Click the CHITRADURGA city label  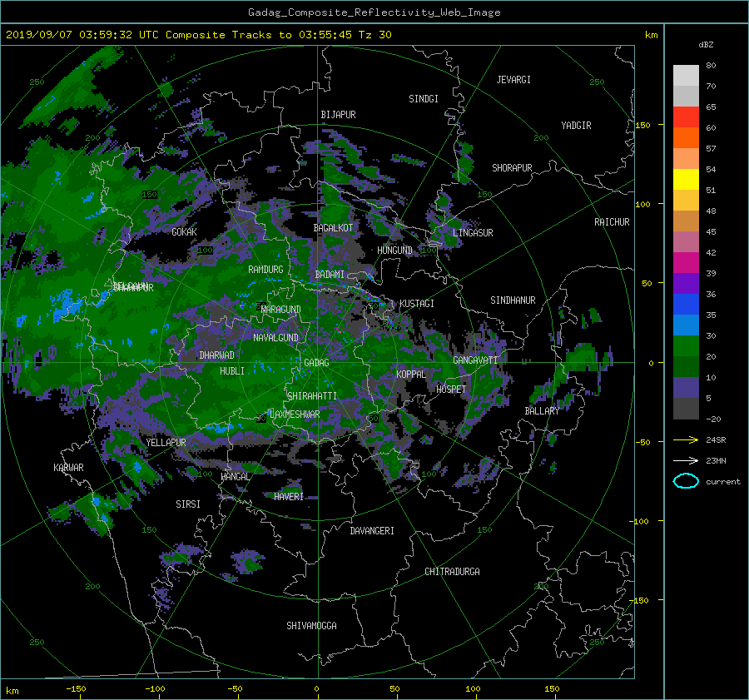pos(452,572)
